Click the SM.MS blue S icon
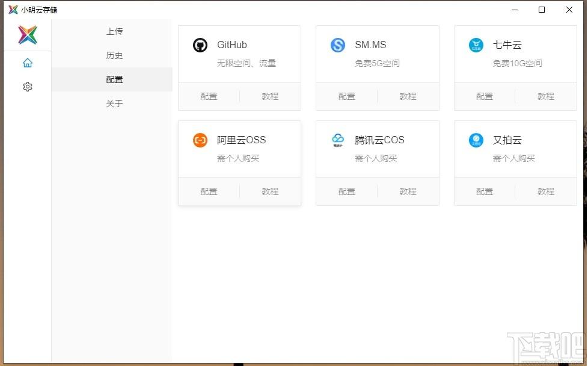The height and width of the screenshot is (366, 588). (x=338, y=45)
